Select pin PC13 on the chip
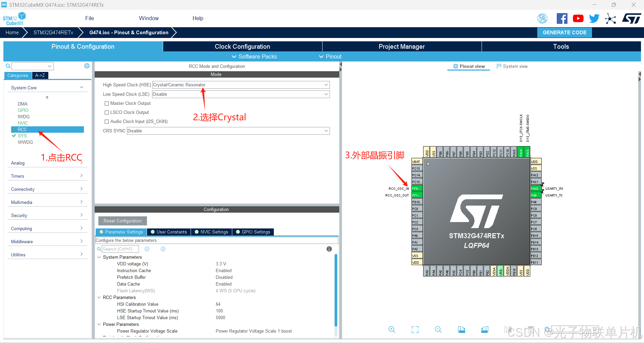The width and height of the screenshot is (644, 343). click(417, 168)
